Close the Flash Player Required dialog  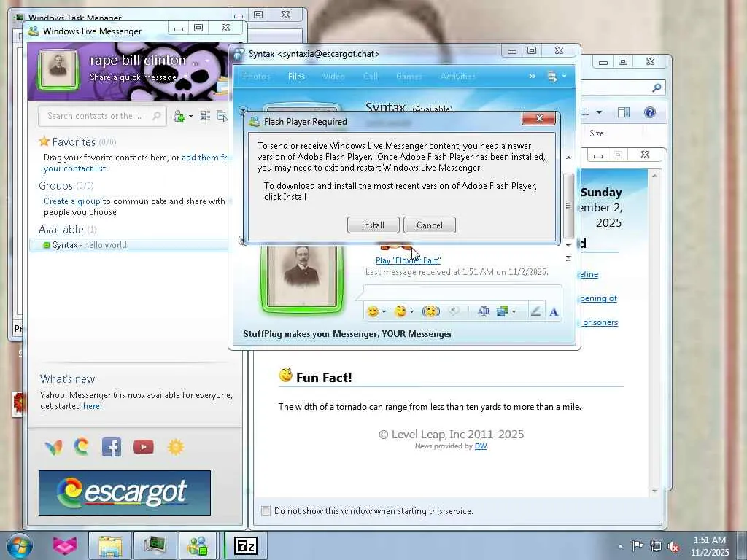539,118
